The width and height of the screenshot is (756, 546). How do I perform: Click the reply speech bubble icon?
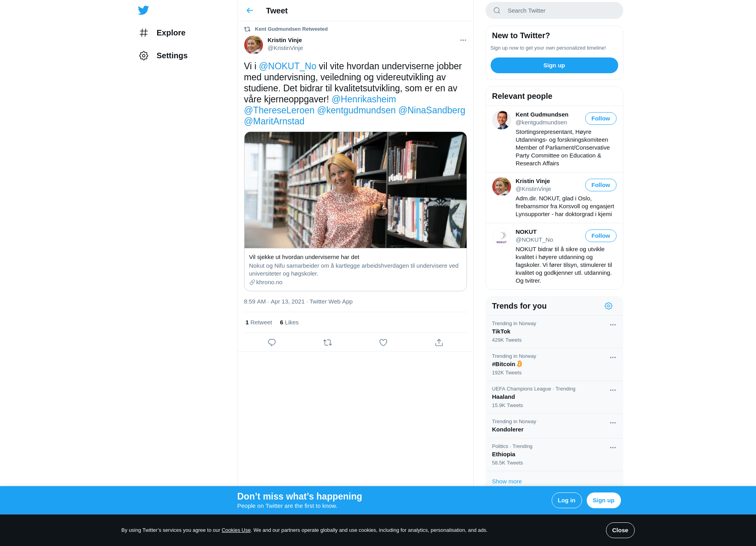pos(272,342)
